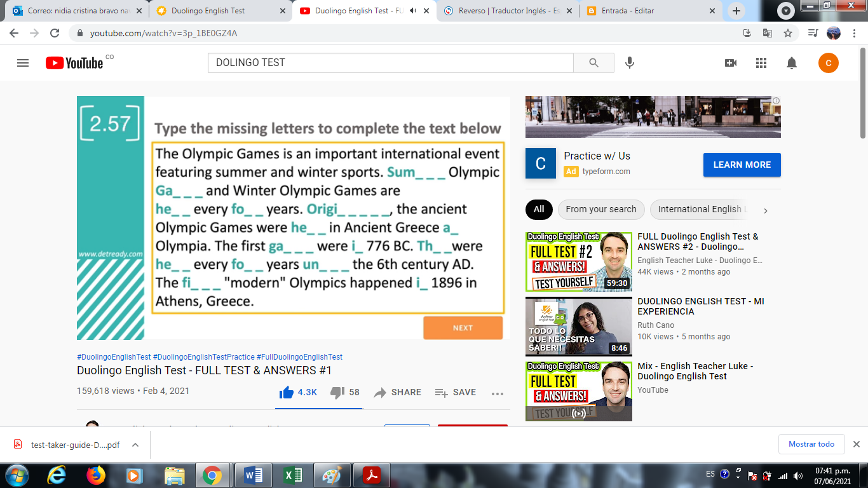Click the ad banner image
Viewport: 868px width, 488px height.
653,117
